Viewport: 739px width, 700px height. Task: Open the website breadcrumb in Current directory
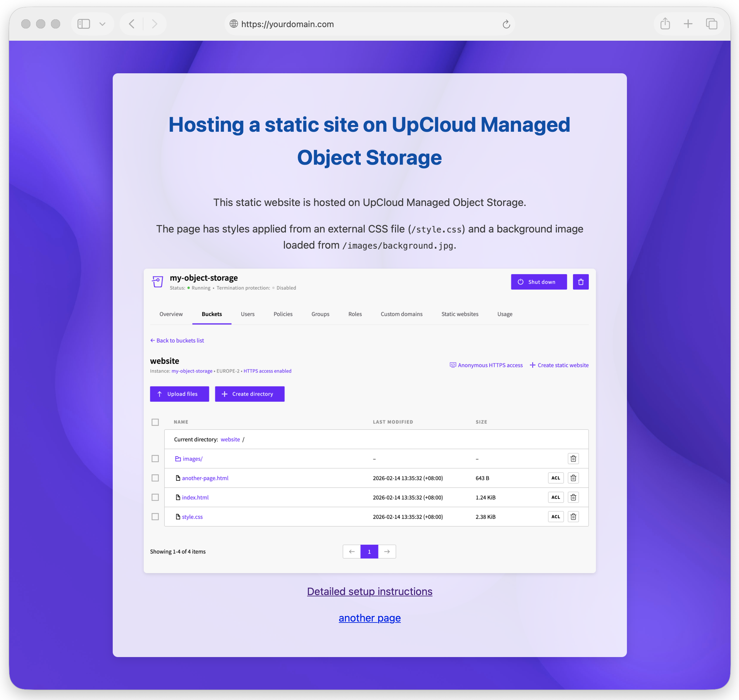[x=230, y=439]
